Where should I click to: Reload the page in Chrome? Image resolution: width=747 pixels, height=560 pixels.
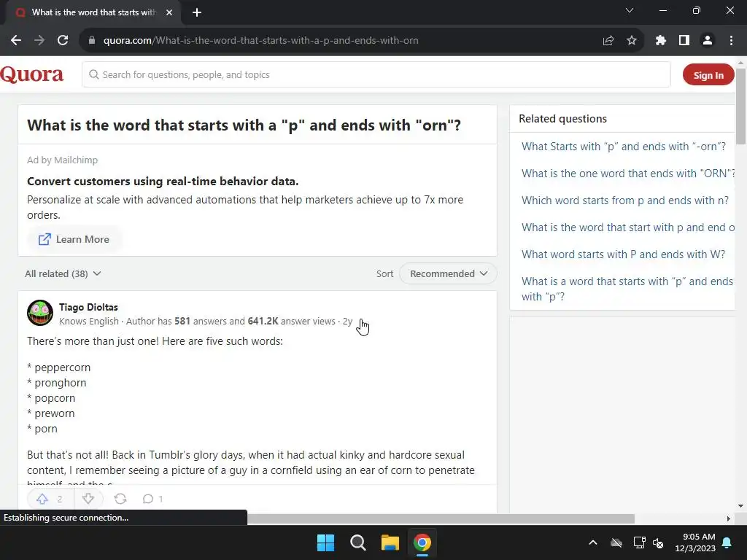click(x=63, y=40)
